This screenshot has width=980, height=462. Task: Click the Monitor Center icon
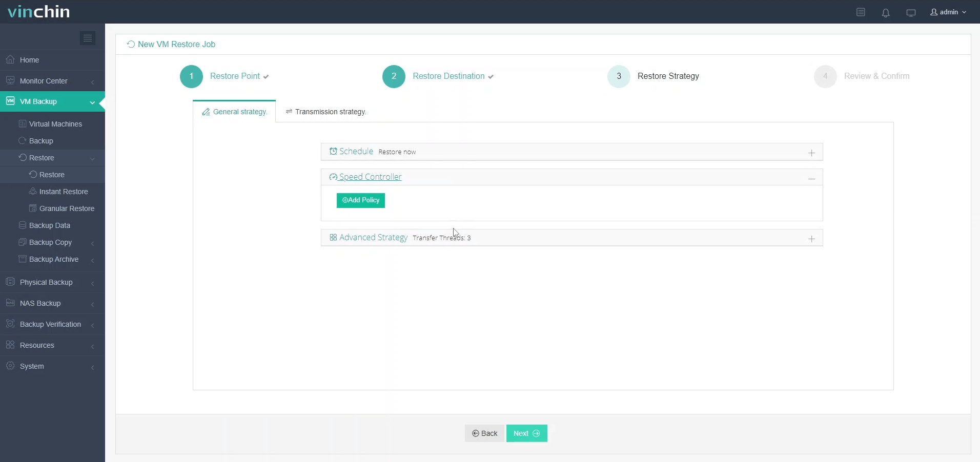point(10,80)
